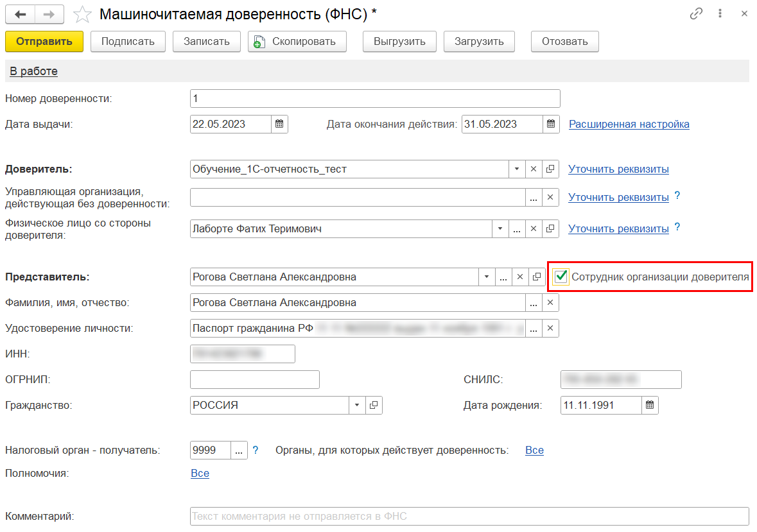
Task: Clear the Представитель field with X
Action: coord(520,277)
